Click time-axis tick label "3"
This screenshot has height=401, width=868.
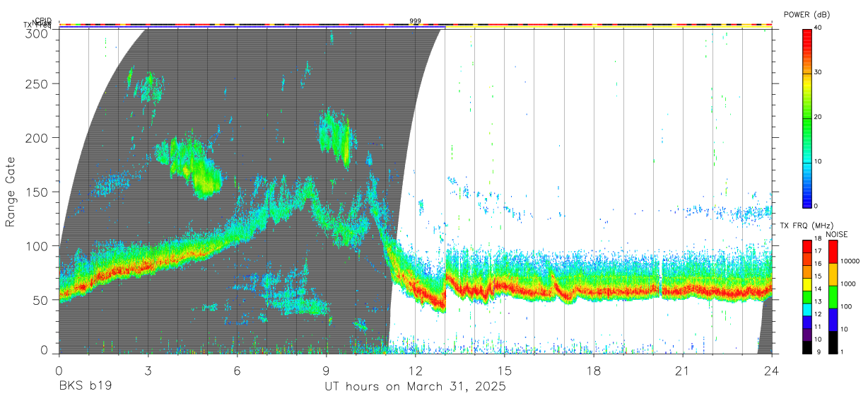[148, 371]
